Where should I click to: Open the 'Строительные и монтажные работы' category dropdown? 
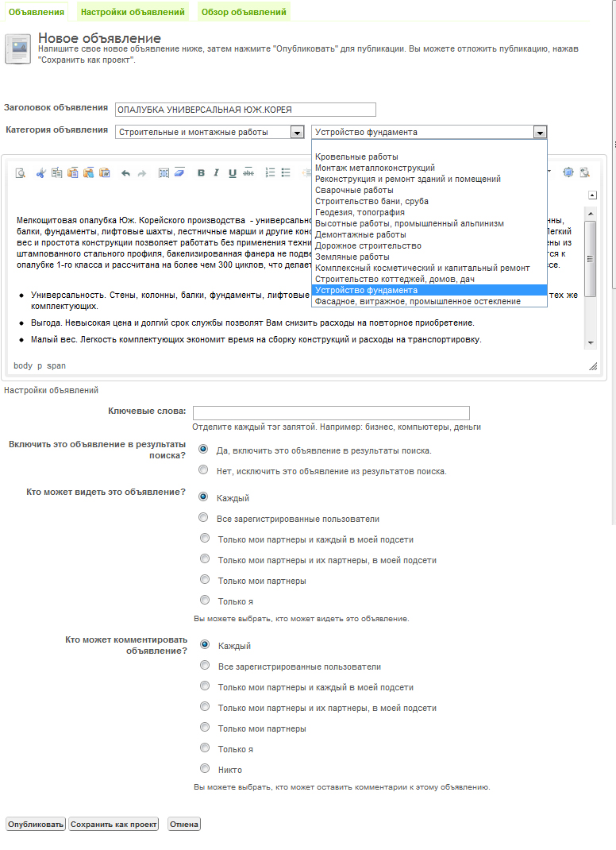(297, 133)
